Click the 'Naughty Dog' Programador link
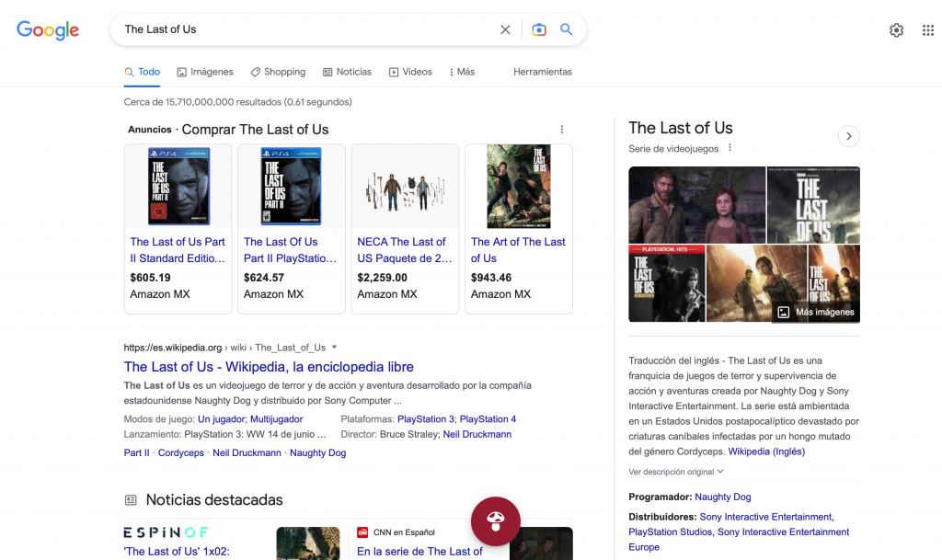942x560 pixels. click(x=723, y=497)
